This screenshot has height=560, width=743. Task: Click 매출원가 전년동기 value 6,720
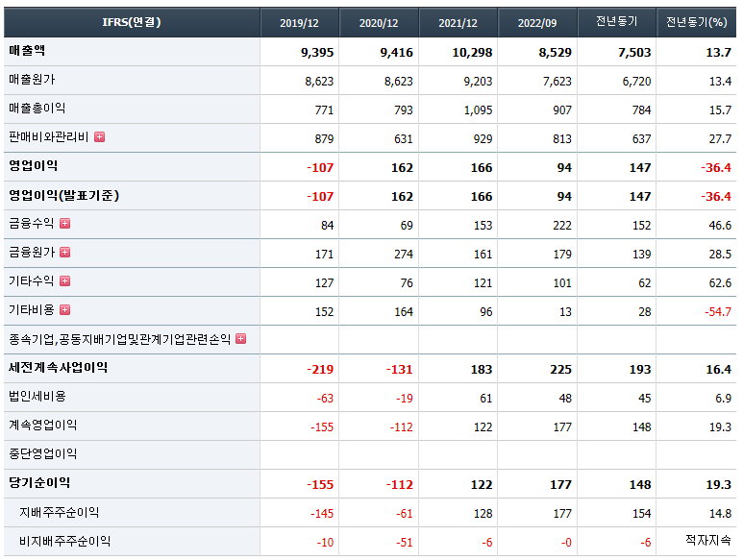(x=636, y=82)
